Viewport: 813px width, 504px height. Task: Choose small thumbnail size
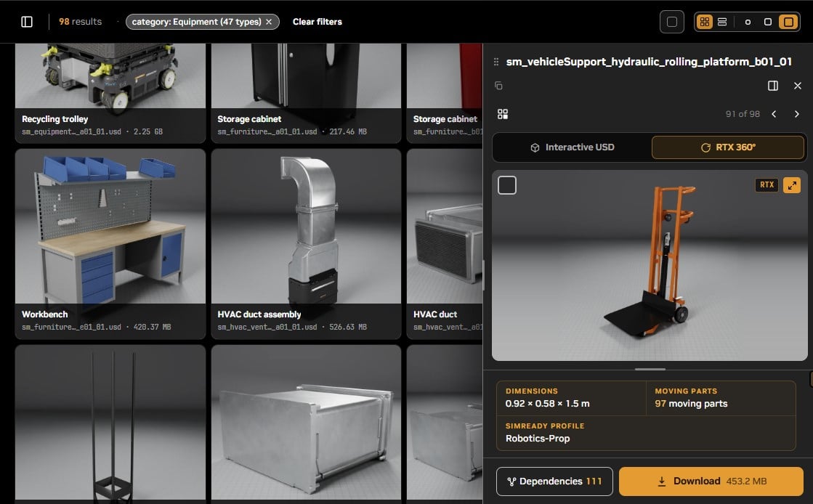(748, 22)
